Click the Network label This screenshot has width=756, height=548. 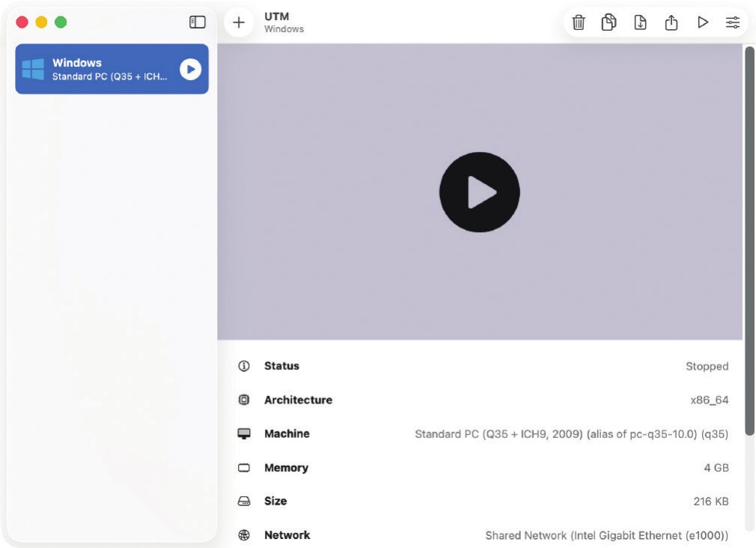tap(287, 535)
